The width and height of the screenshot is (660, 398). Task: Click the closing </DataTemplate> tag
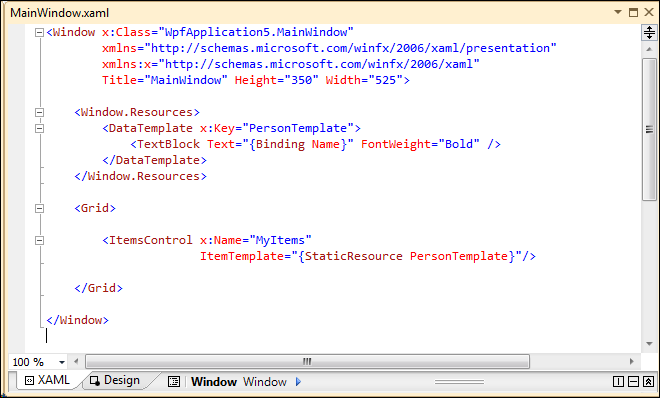[x=154, y=160]
